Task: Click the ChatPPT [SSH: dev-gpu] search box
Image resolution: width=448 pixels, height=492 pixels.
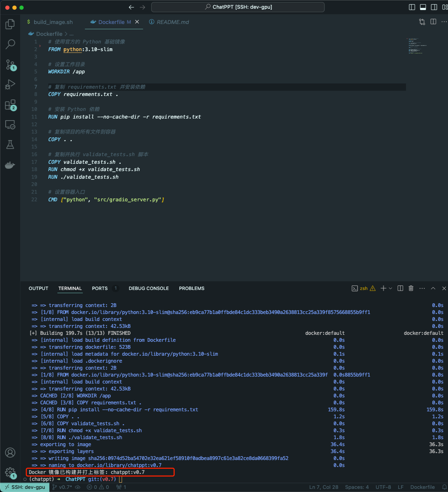Action: click(238, 7)
